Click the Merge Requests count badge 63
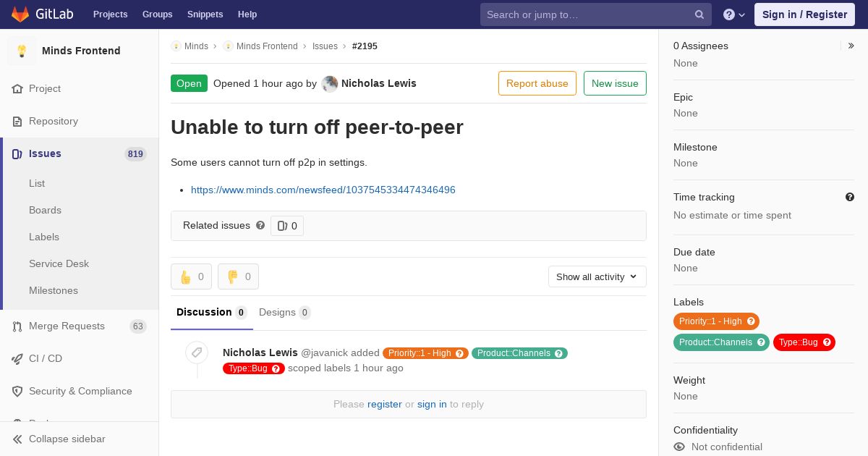The image size is (868, 456). (138, 326)
